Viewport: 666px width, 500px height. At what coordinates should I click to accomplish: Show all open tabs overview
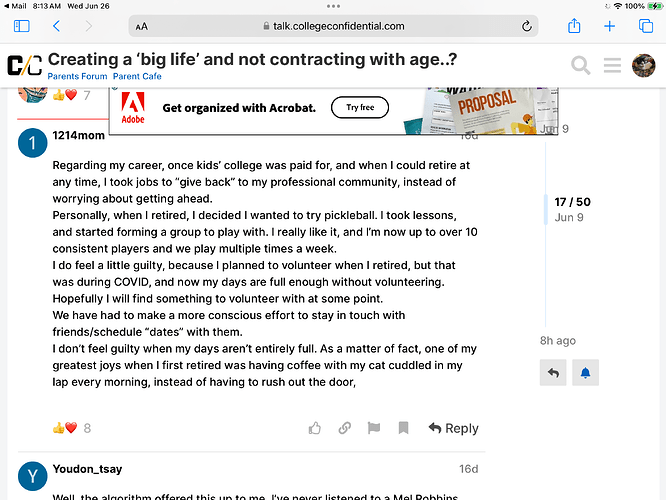point(646,26)
